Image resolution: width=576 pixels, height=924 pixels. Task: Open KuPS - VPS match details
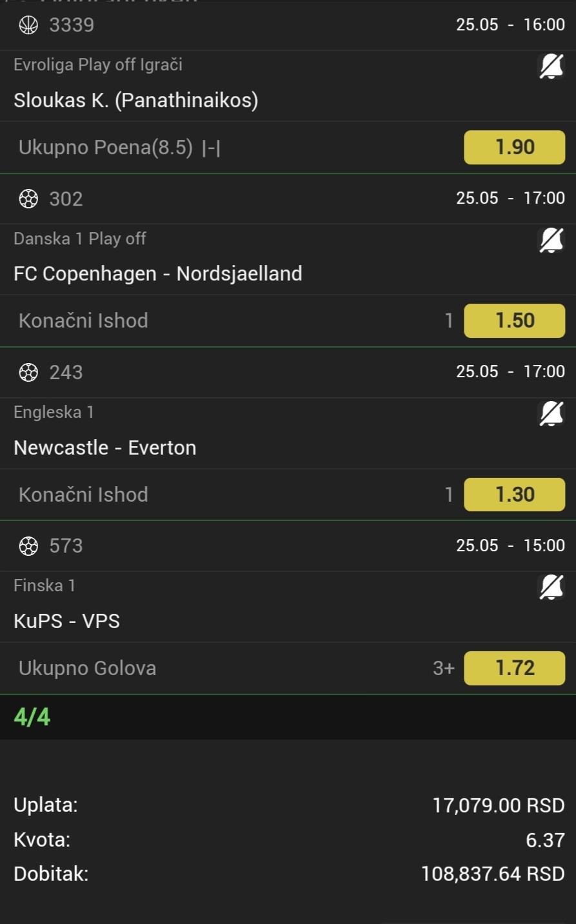[x=67, y=621]
